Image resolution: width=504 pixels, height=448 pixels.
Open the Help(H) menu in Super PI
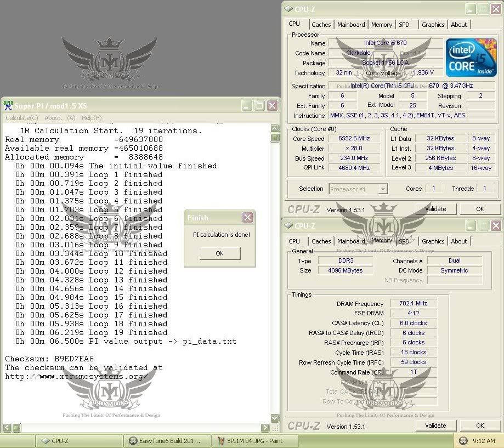point(92,118)
